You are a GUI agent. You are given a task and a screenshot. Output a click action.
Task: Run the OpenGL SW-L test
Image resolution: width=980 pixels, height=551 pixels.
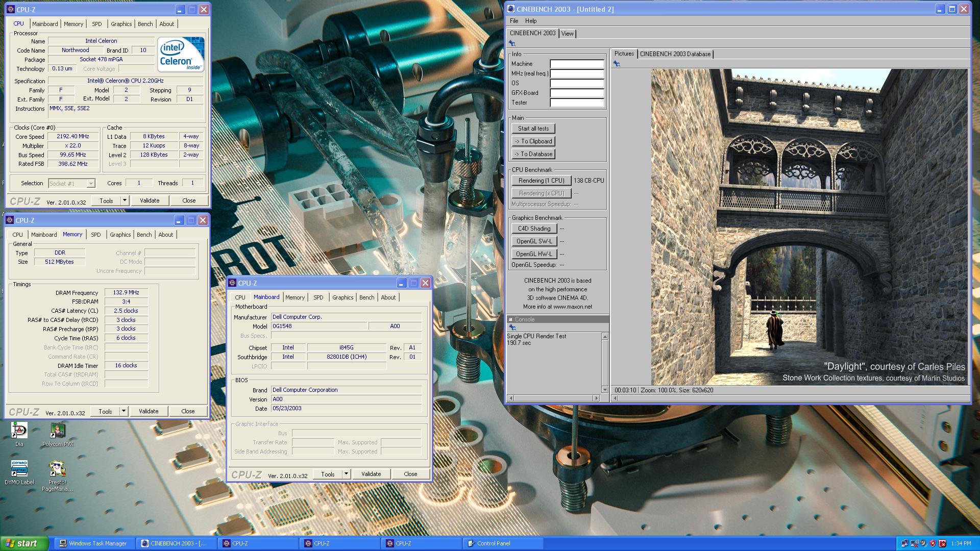(x=534, y=241)
